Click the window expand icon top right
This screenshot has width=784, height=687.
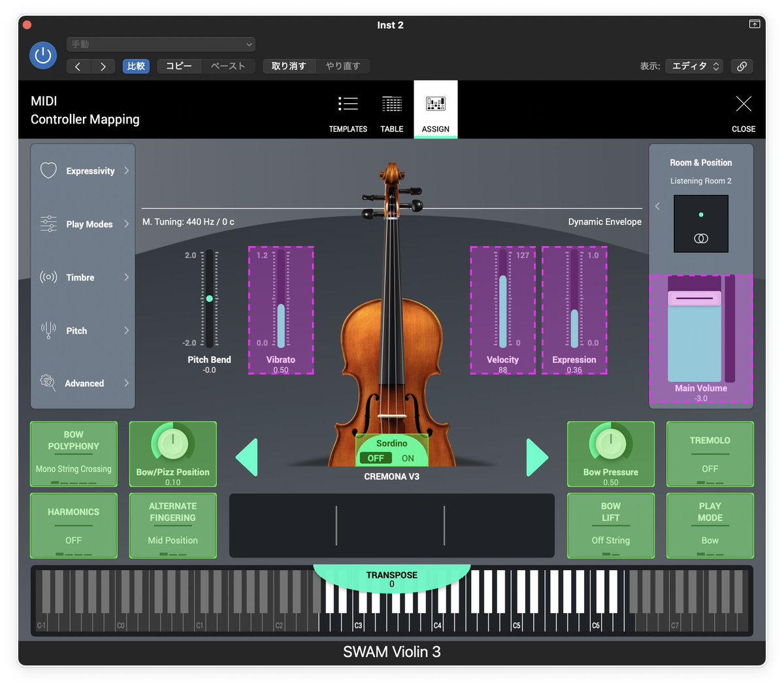[755, 24]
